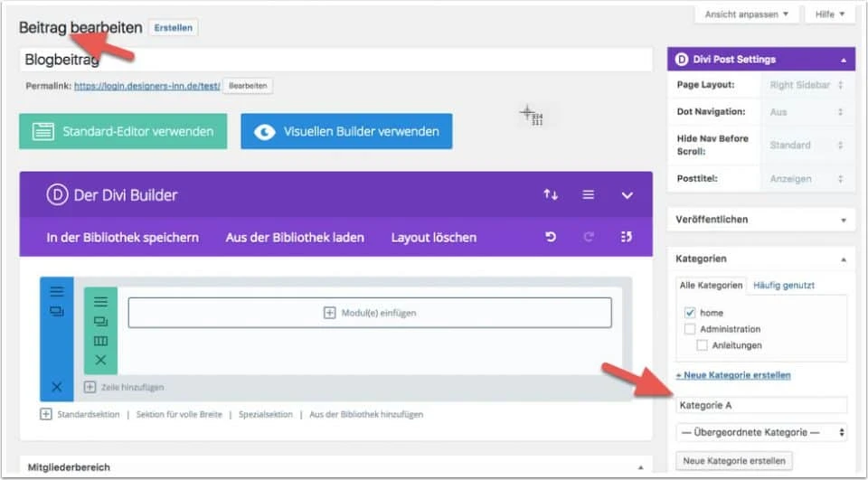
Task: Collapse the Kategorien panel
Action: (x=844, y=259)
